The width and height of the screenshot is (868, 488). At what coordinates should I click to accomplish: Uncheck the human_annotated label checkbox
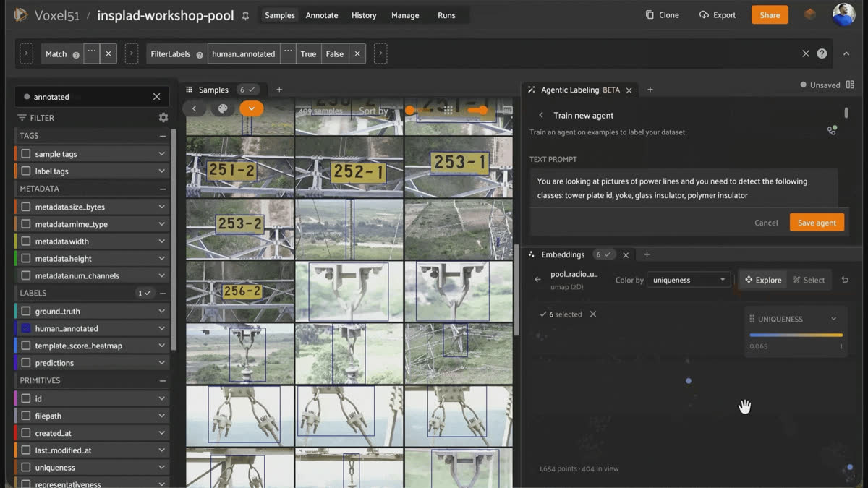[26, 328]
